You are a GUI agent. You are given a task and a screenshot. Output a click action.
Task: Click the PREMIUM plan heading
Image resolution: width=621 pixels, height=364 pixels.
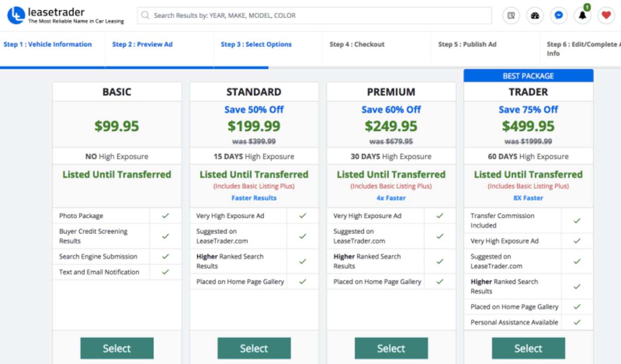point(391,92)
